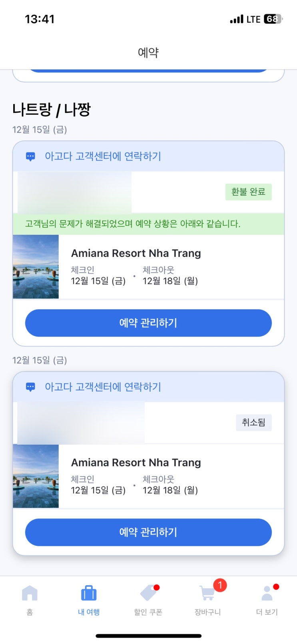Tap the Home house icon

pos(30,593)
